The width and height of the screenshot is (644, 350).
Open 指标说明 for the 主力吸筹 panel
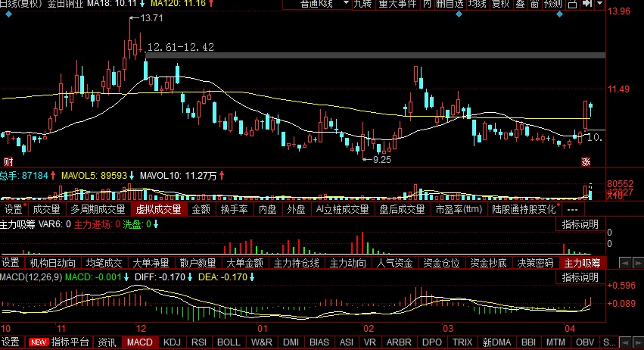[580, 224]
